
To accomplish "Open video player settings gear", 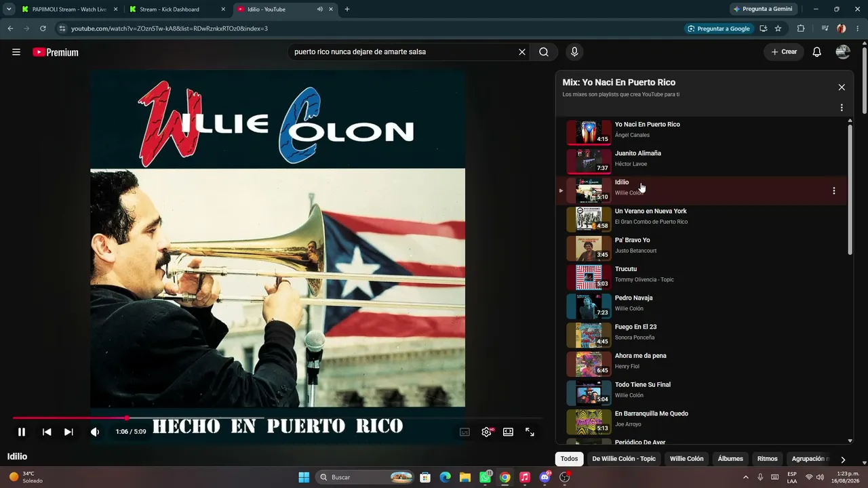I will point(486,432).
